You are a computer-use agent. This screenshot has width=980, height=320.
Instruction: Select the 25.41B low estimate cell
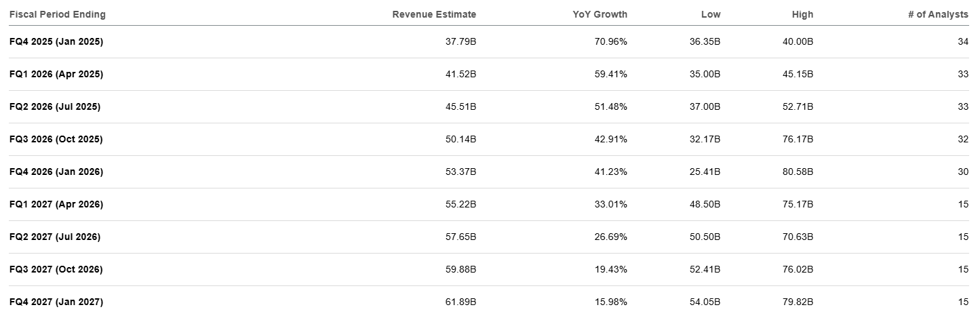click(x=705, y=172)
